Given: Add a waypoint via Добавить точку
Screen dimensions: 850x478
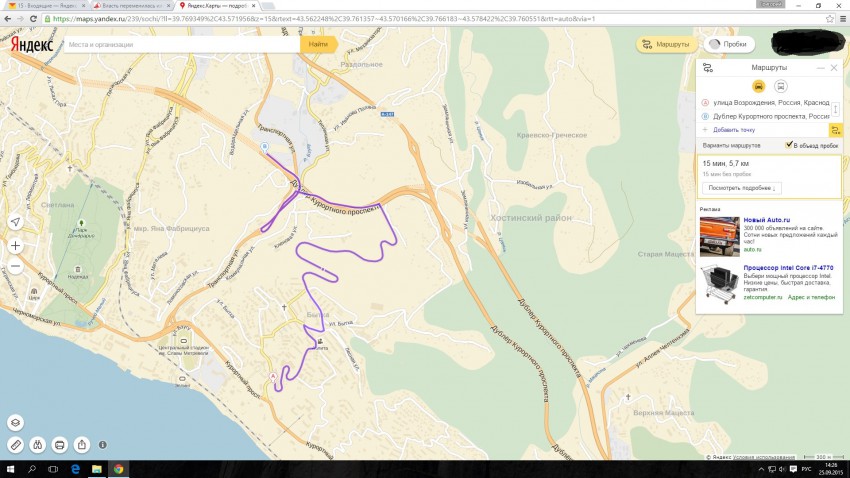Looking at the screenshot, I should pyautogui.click(x=734, y=130).
